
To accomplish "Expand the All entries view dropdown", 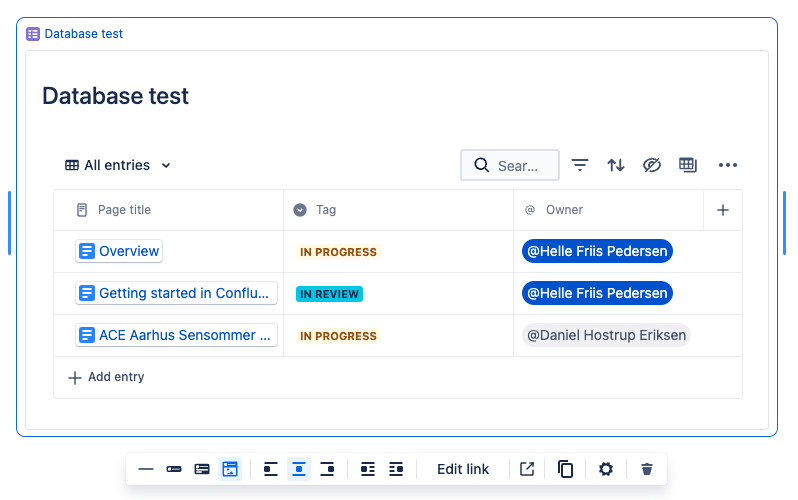I will click(x=118, y=165).
